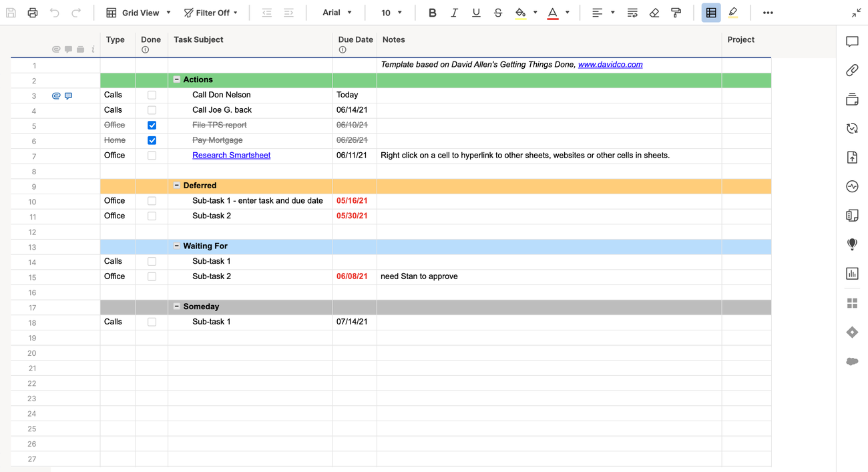
Task: Uncheck Done on the File TPS report row
Action: (x=152, y=125)
